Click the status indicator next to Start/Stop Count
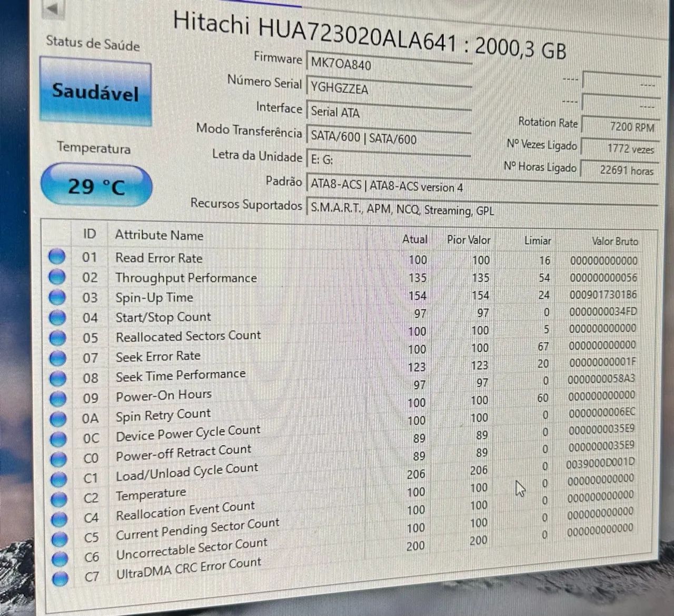The image size is (674, 616). [x=57, y=317]
